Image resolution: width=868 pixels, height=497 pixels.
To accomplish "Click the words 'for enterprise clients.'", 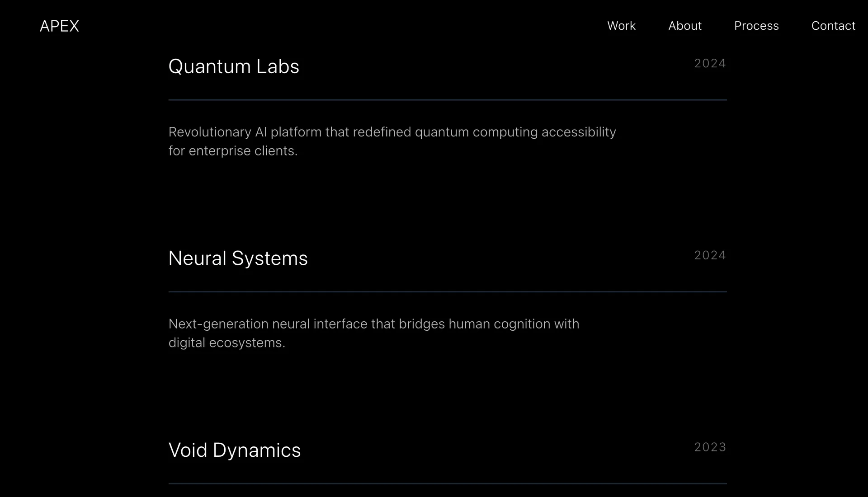I will (x=233, y=151).
